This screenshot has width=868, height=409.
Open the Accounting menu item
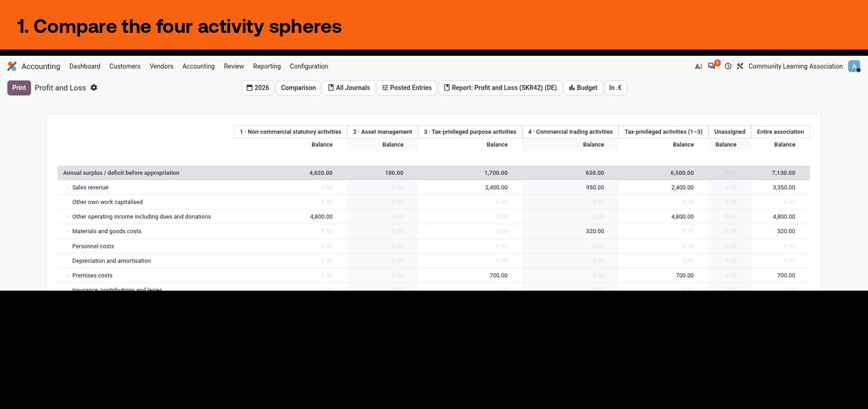[x=198, y=66]
